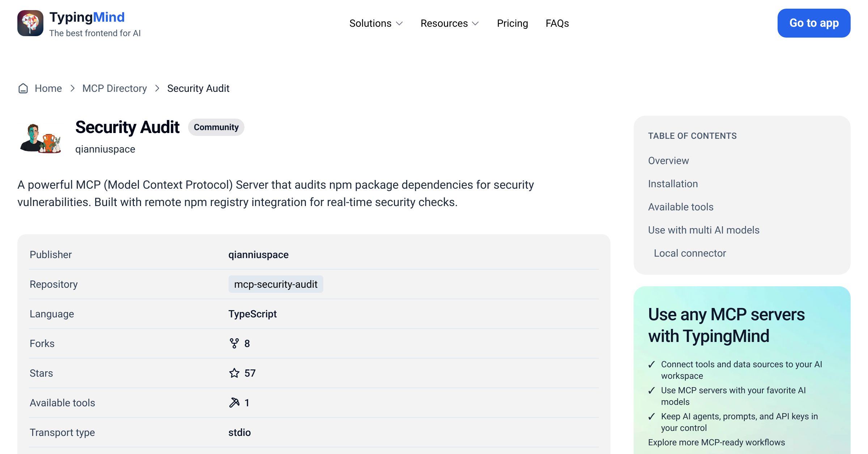The width and height of the screenshot is (868, 454).
Task: Click Explore more MCP-ready workflows text
Action: 716,442
